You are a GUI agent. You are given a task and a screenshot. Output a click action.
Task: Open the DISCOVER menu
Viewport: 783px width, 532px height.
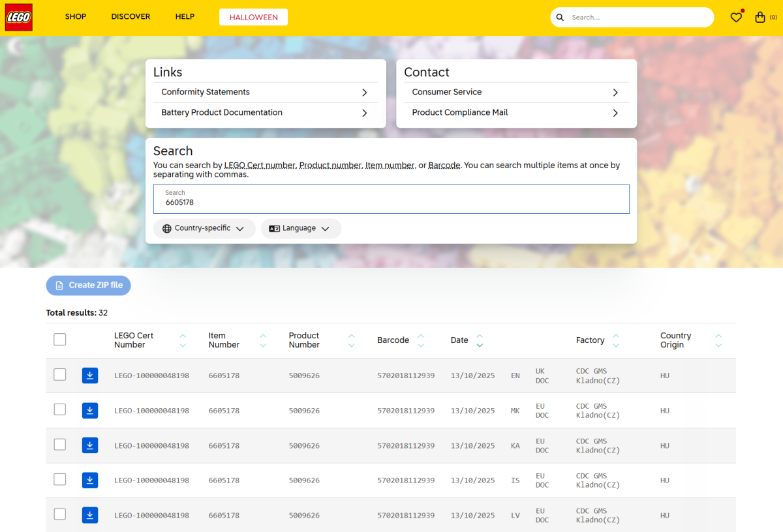click(x=130, y=17)
